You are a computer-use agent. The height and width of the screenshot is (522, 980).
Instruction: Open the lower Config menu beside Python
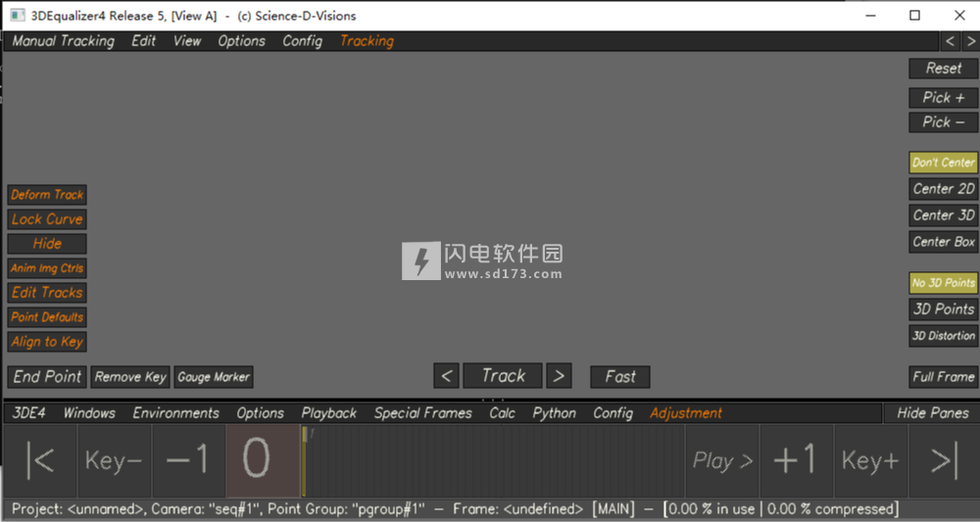612,413
